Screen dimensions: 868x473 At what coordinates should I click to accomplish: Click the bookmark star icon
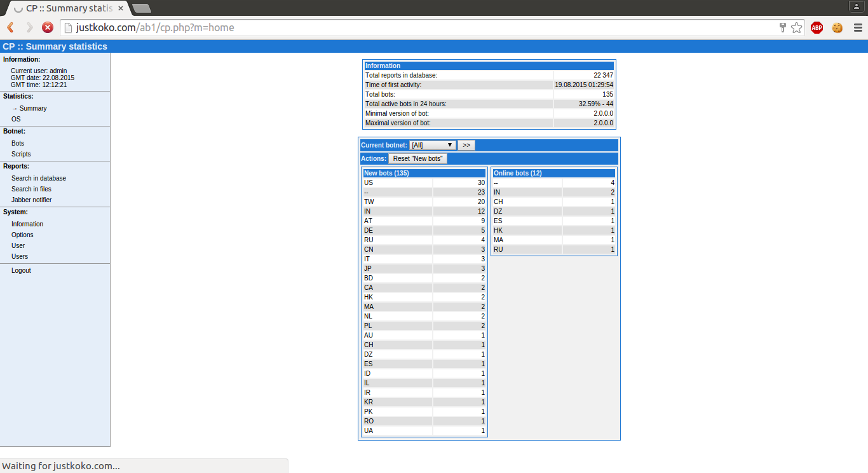[796, 27]
